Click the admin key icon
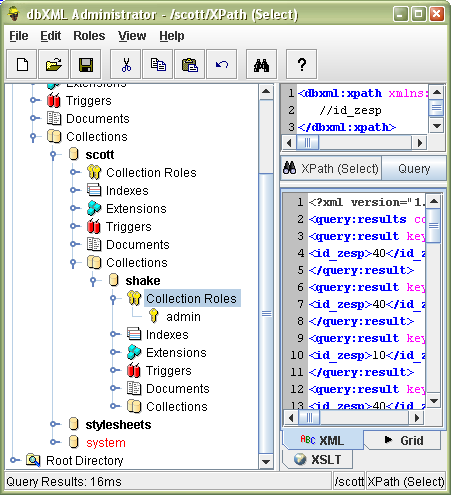451x495 pixels. pos(154,316)
